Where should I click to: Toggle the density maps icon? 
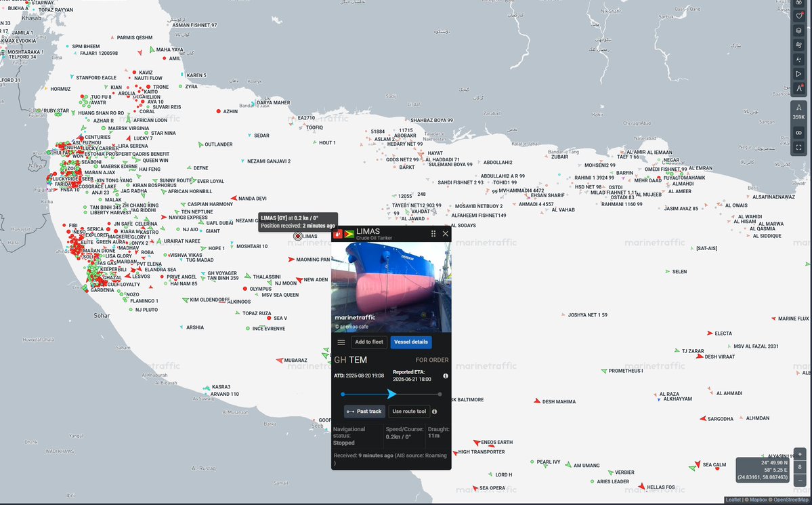[x=799, y=60]
